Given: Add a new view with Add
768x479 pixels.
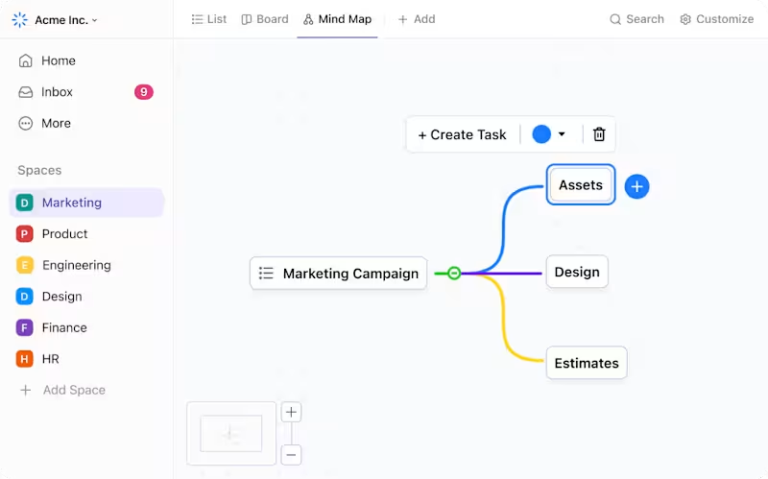Looking at the screenshot, I should [x=416, y=19].
